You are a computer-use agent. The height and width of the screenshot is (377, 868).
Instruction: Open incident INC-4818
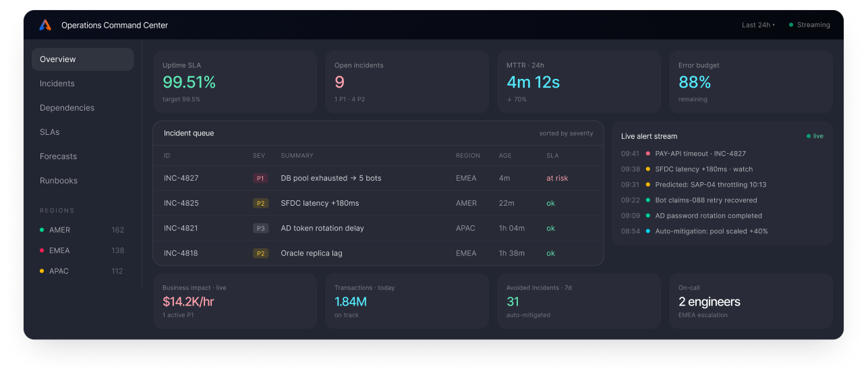(378, 253)
